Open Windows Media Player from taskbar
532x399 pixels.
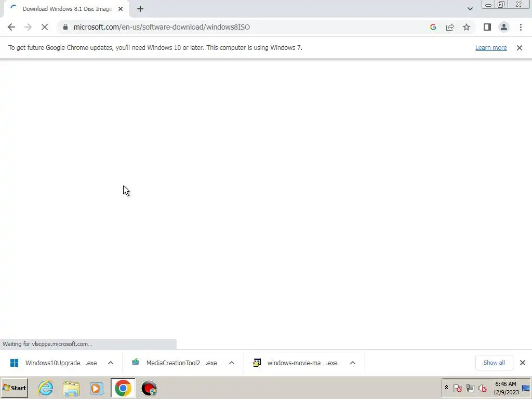click(97, 388)
